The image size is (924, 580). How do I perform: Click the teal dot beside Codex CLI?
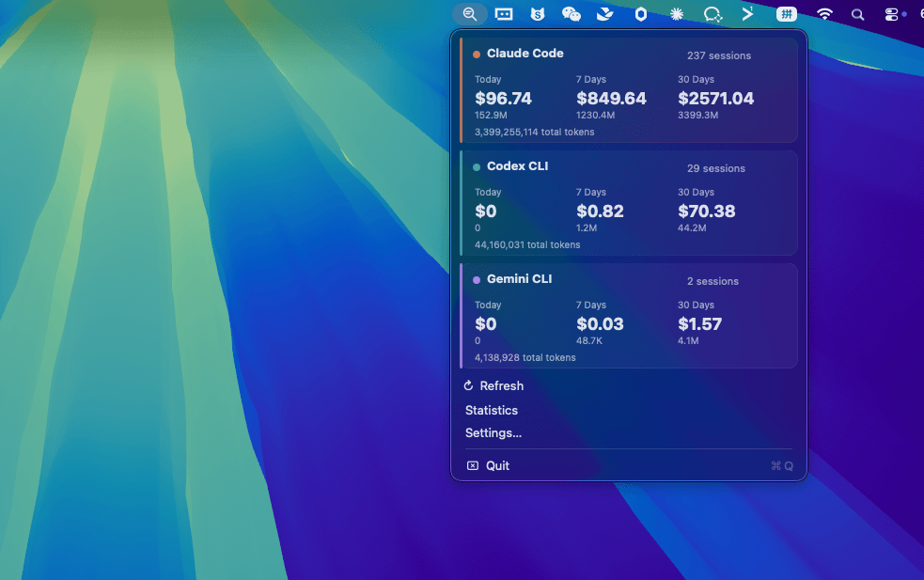[x=477, y=167]
